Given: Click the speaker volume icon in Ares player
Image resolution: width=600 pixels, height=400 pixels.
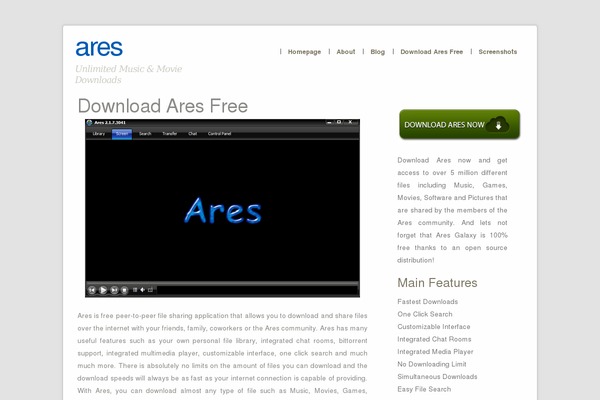Looking at the screenshot, I should point(142,290).
